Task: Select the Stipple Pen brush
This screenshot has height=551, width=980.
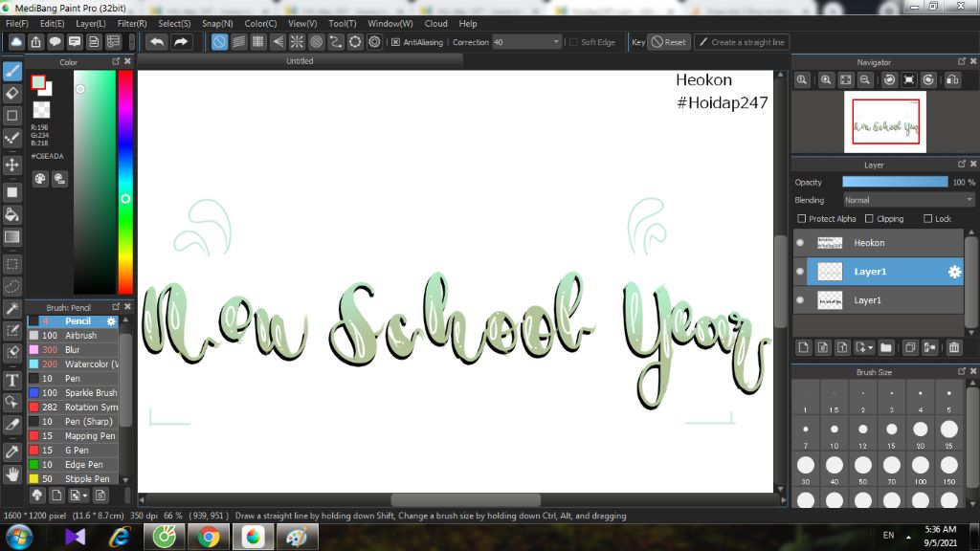Action: [74, 479]
